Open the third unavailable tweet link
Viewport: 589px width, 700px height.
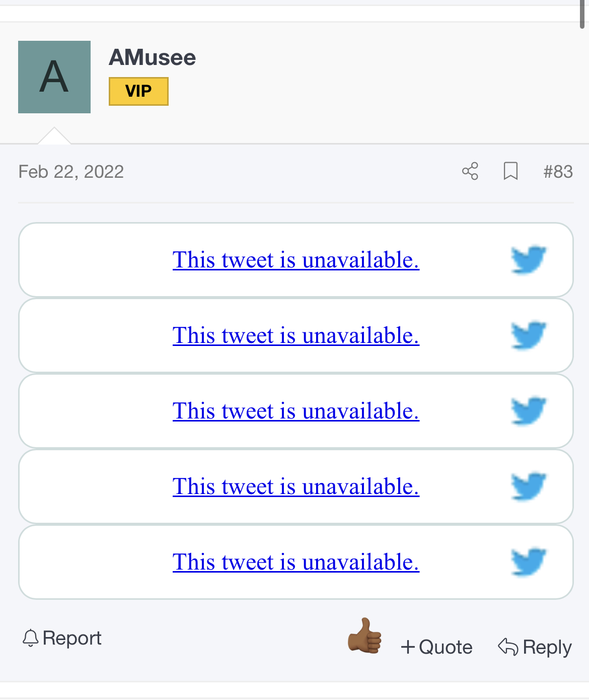[296, 411]
